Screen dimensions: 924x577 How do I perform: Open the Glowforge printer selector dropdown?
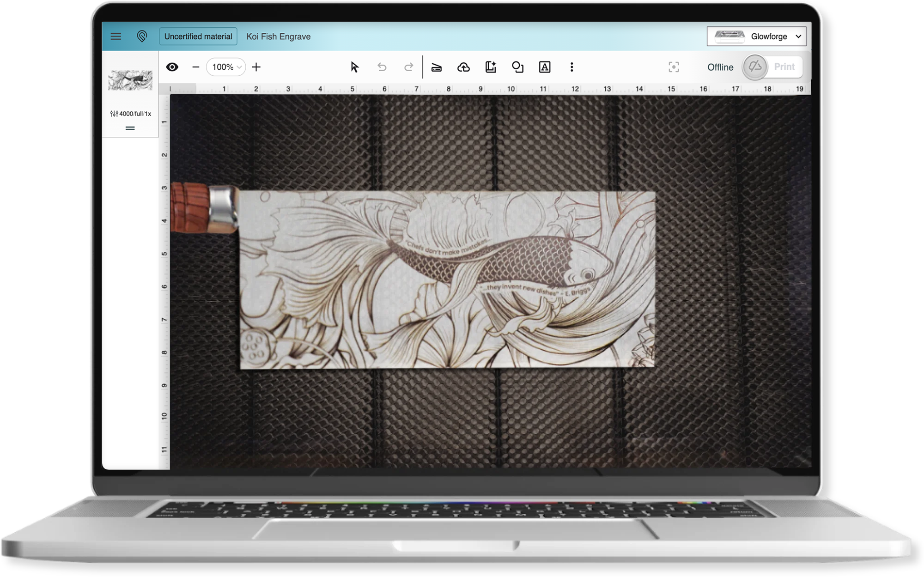(756, 36)
